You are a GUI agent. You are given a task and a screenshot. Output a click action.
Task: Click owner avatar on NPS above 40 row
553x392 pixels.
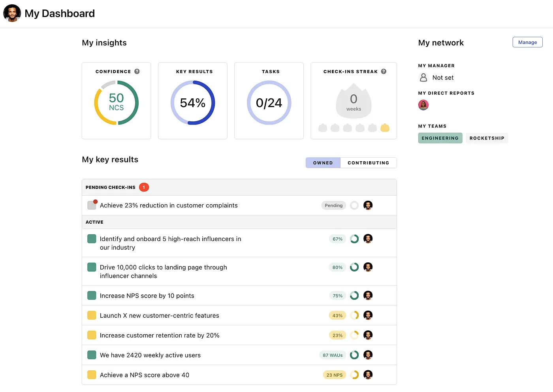coord(368,375)
